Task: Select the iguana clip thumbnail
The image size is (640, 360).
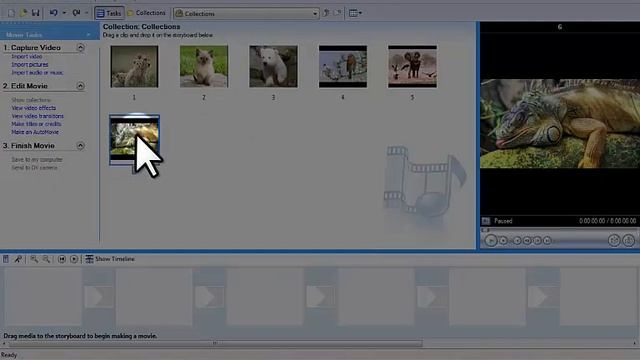Action: (x=135, y=140)
